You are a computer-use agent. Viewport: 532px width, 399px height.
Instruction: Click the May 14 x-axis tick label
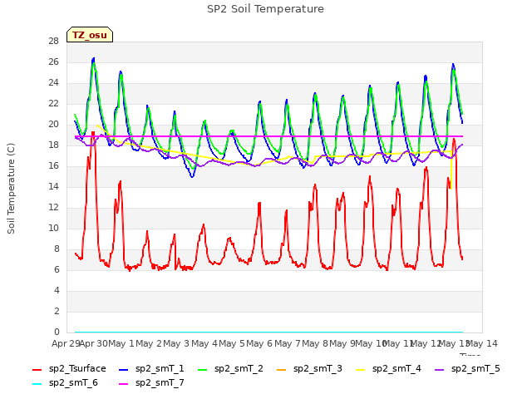pos(482,343)
